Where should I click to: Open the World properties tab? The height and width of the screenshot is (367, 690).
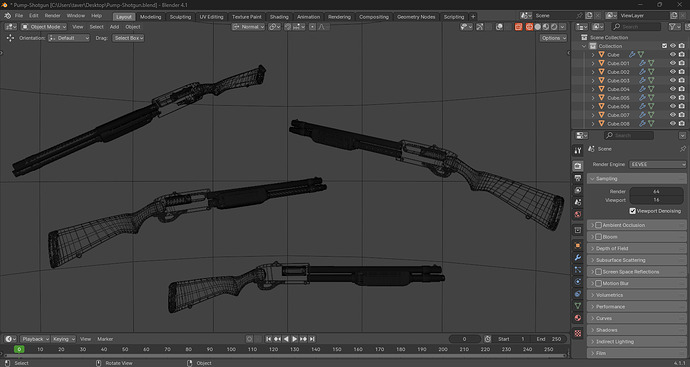578,214
